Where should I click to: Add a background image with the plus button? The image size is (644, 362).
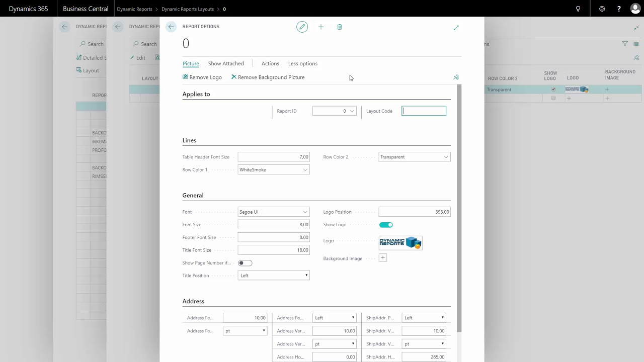(383, 258)
